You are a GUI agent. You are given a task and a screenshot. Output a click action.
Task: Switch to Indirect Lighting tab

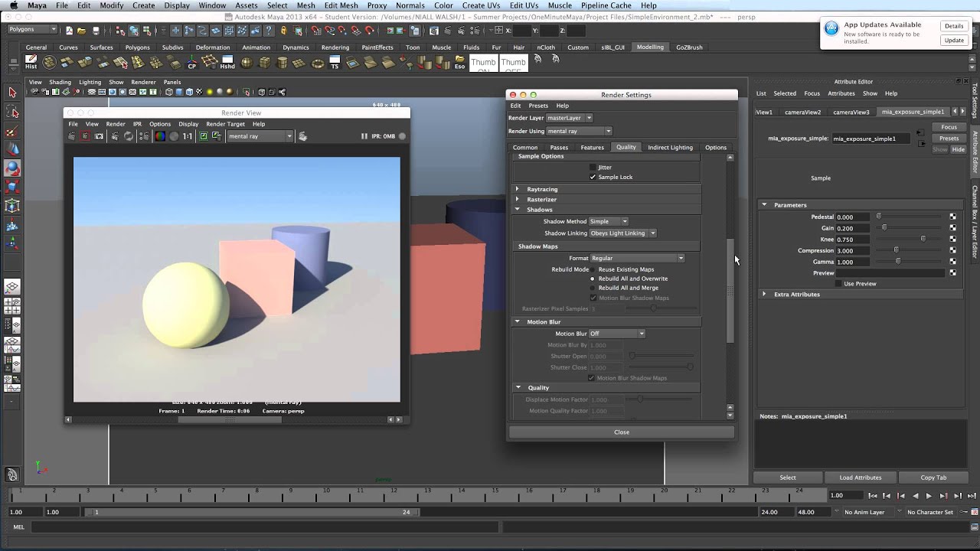[x=670, y=147]
